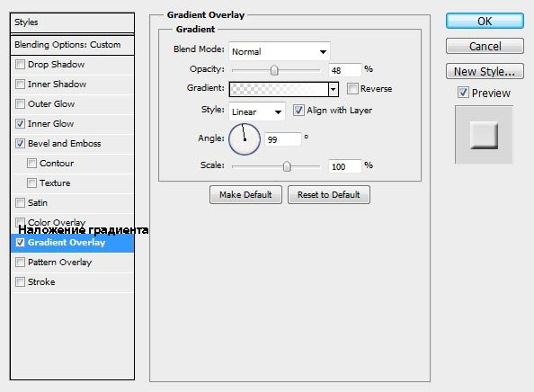Tick the Outer Glow checkbox

pyautogui.click(x=20, y=104)
